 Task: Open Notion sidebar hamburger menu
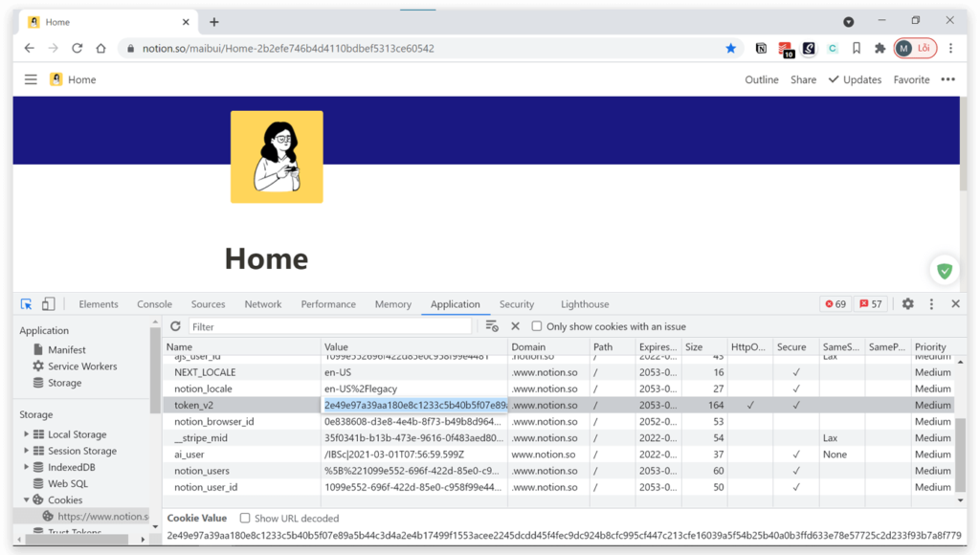click(x=31, y=79)
